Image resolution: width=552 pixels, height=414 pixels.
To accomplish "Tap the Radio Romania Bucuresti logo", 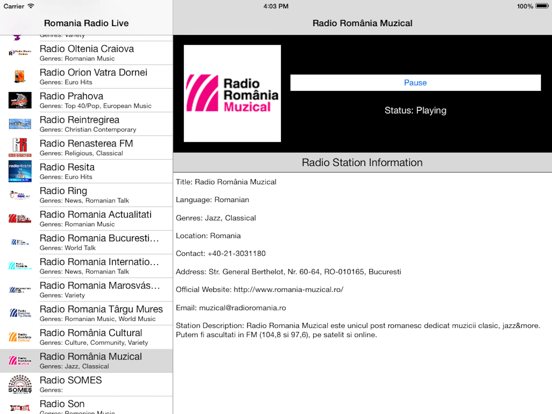I will pos(20,242).
